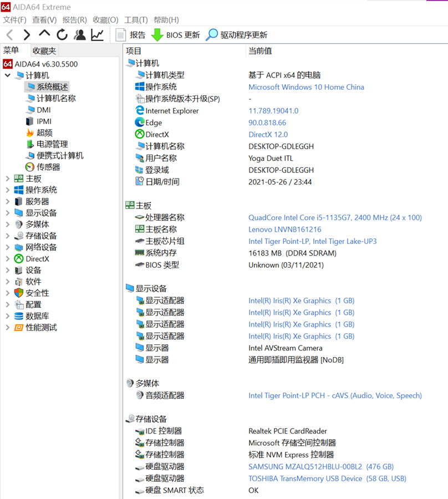Click the Windows logo beside 操作系统 row
448x499 pixels.
click(140, 86)
